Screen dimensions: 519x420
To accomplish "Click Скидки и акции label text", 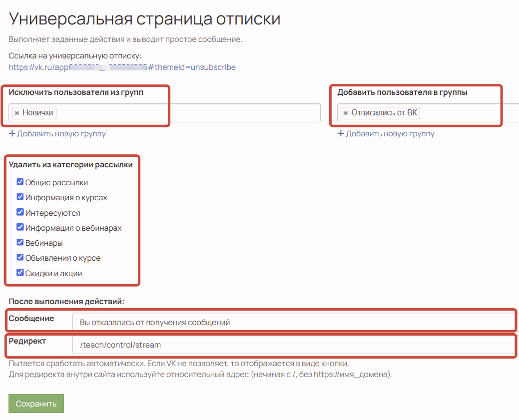I will pyautogui.click(x=53, y=273).
